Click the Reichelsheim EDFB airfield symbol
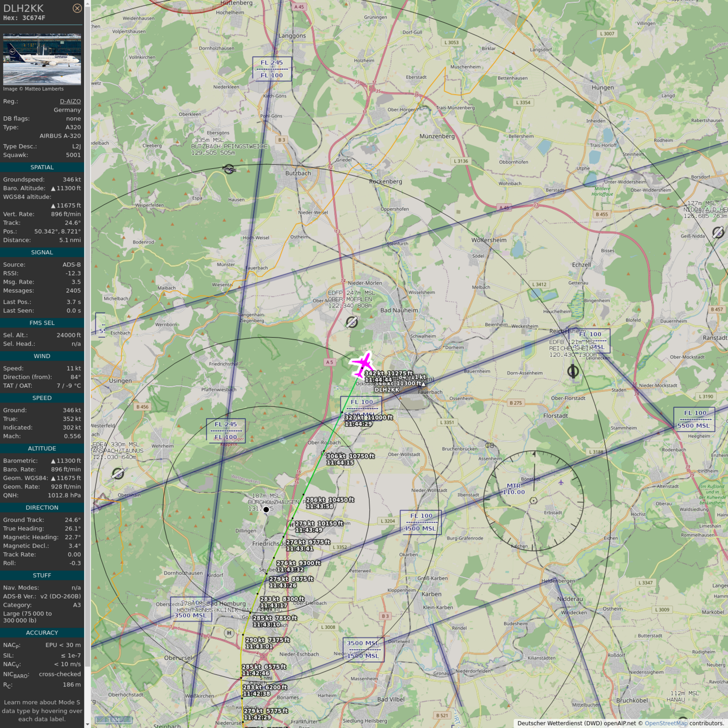Screen dimensions: 728x728 pyautogui.click(x=573, y=372)
